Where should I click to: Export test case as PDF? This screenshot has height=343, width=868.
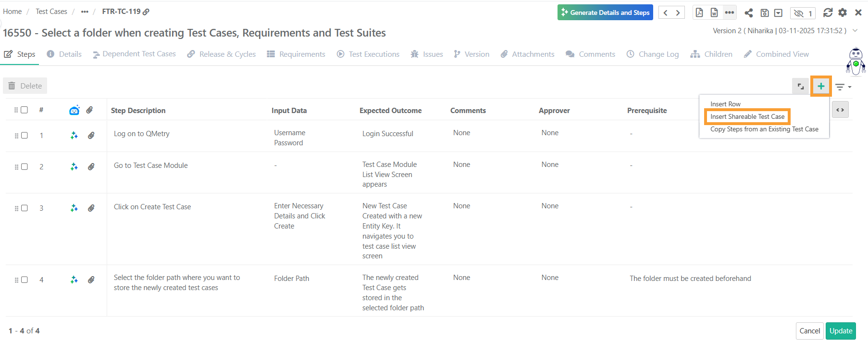[x=699, y=13]
